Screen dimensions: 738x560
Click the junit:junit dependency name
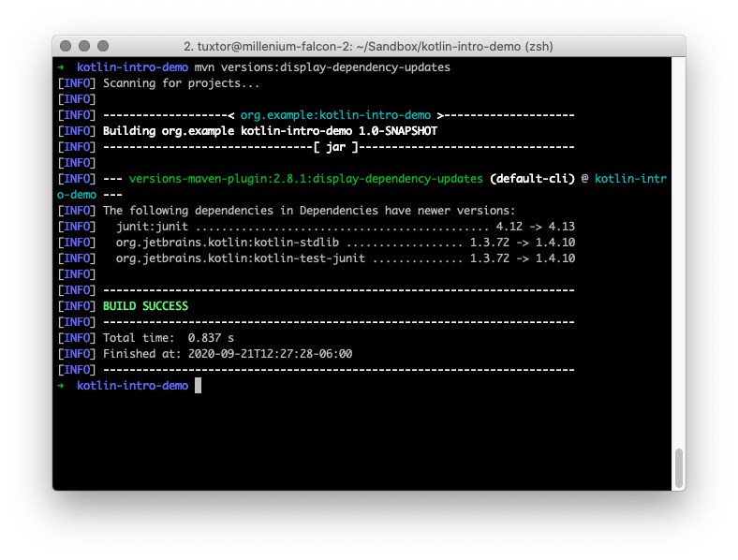tap(153, 227)
